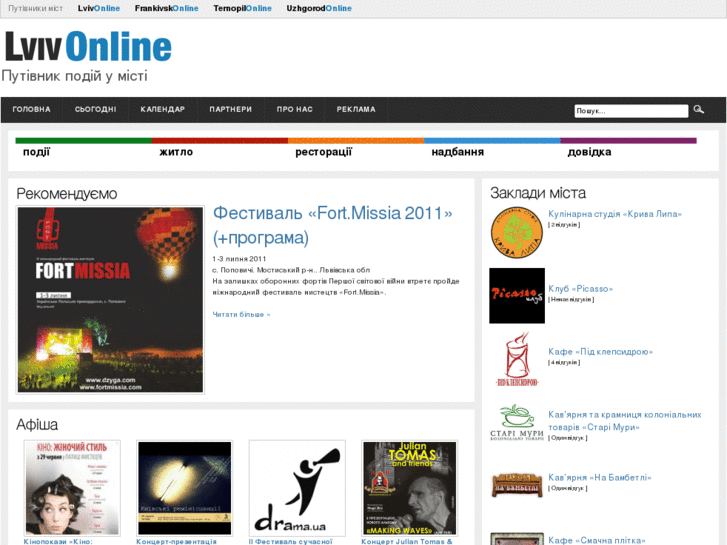Open the Picasso club logo

coord(517,295)
